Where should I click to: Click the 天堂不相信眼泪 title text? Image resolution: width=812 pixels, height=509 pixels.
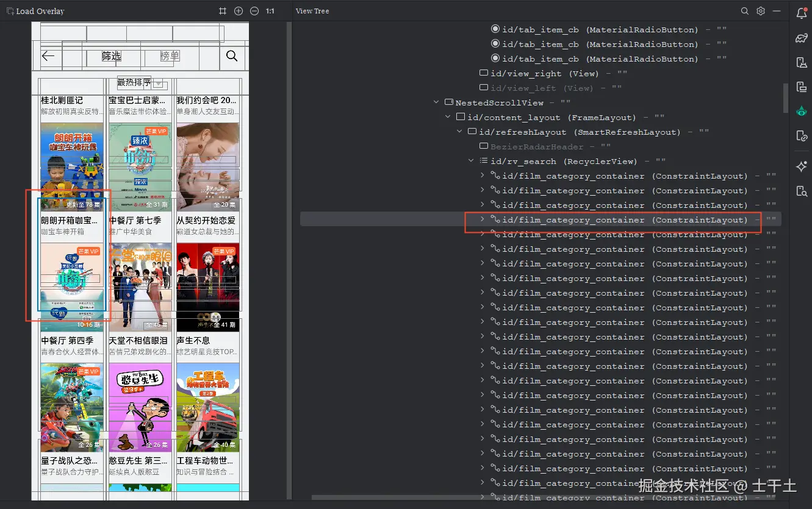tap(138, 340)
